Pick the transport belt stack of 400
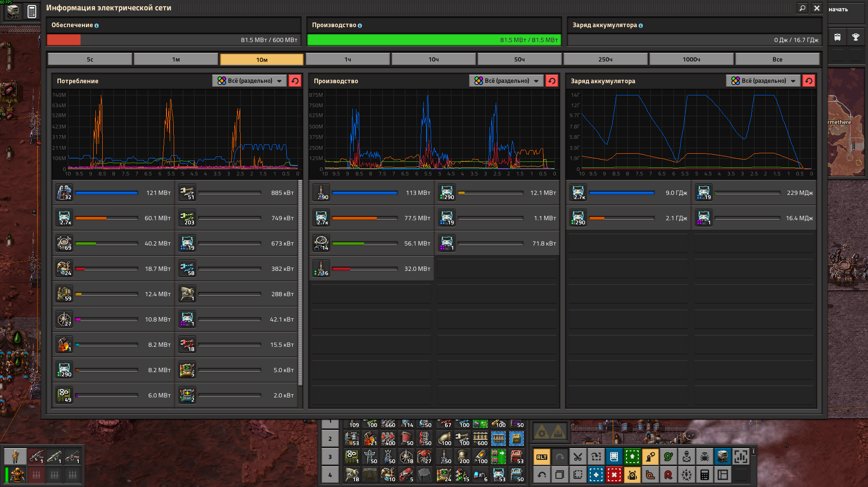The width and height of the screenshot is (868, 487). point(388,438)
